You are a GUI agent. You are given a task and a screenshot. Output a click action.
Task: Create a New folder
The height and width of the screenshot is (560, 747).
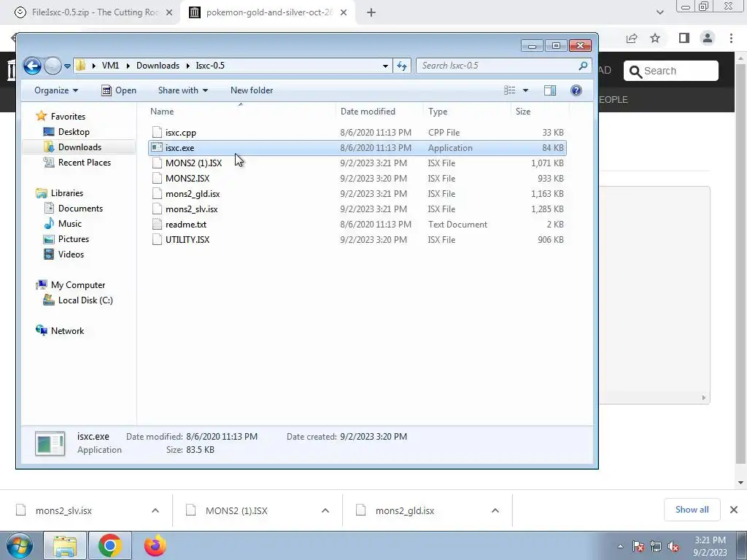coord(252,90)
